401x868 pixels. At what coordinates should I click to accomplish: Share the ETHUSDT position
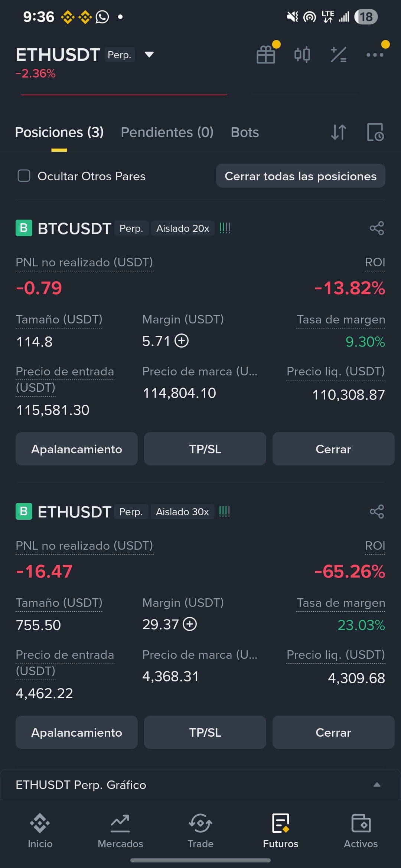[377, 512]
